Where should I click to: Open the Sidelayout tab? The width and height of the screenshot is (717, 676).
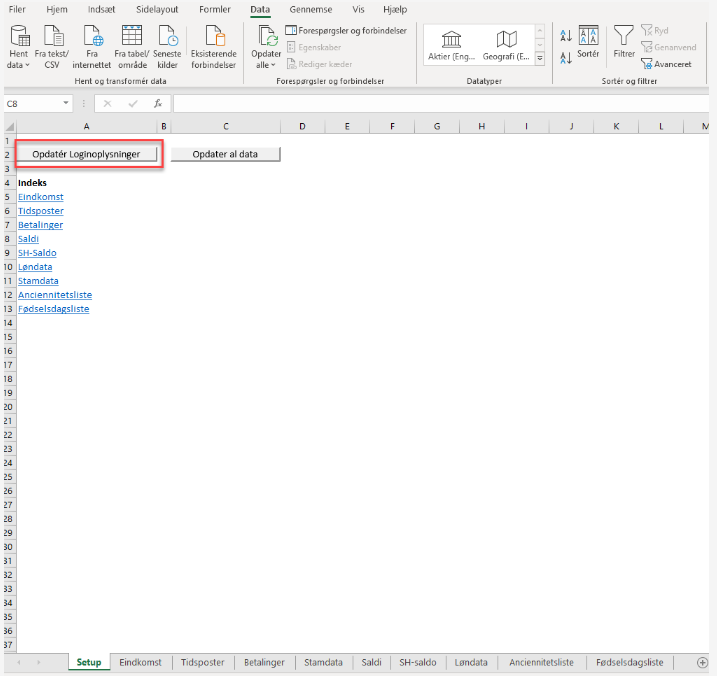[x=157, y=9]
